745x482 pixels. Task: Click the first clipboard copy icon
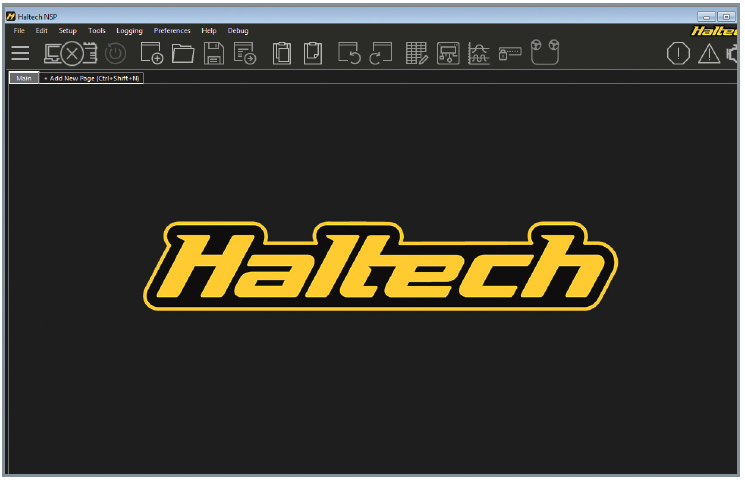click(282, 53)
